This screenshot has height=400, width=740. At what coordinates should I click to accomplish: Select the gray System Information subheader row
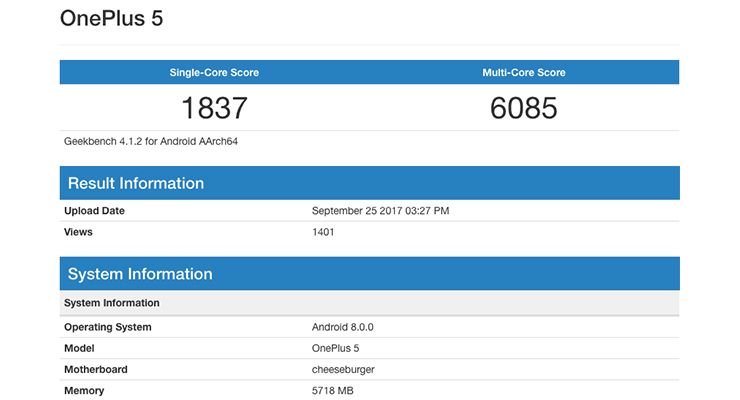pos(112,303)
